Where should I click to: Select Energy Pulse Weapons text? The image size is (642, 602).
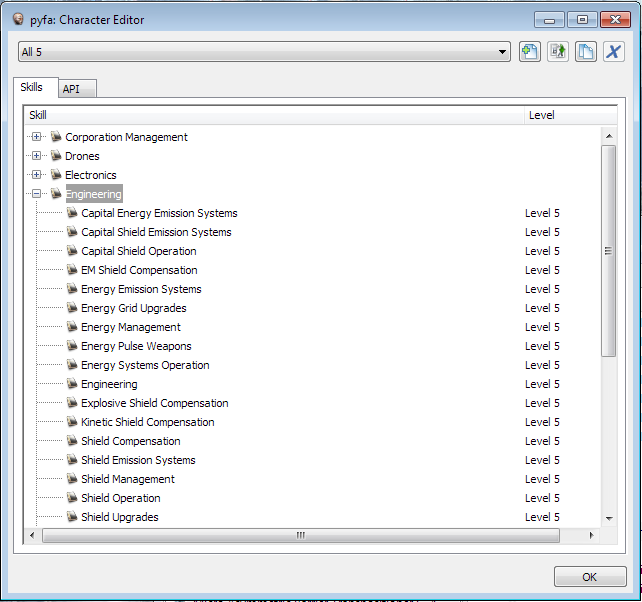(x=136, y=346)
